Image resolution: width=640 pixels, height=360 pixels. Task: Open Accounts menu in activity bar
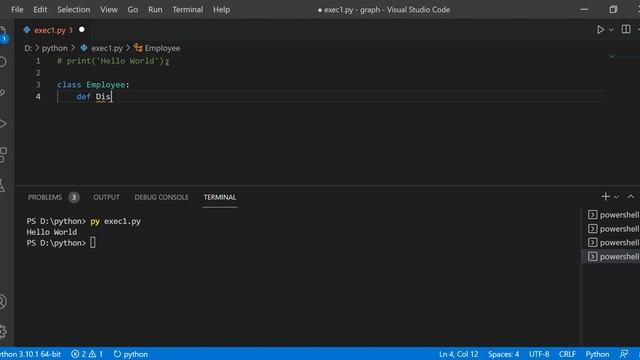pyautogui.click(x=3, y=302)
